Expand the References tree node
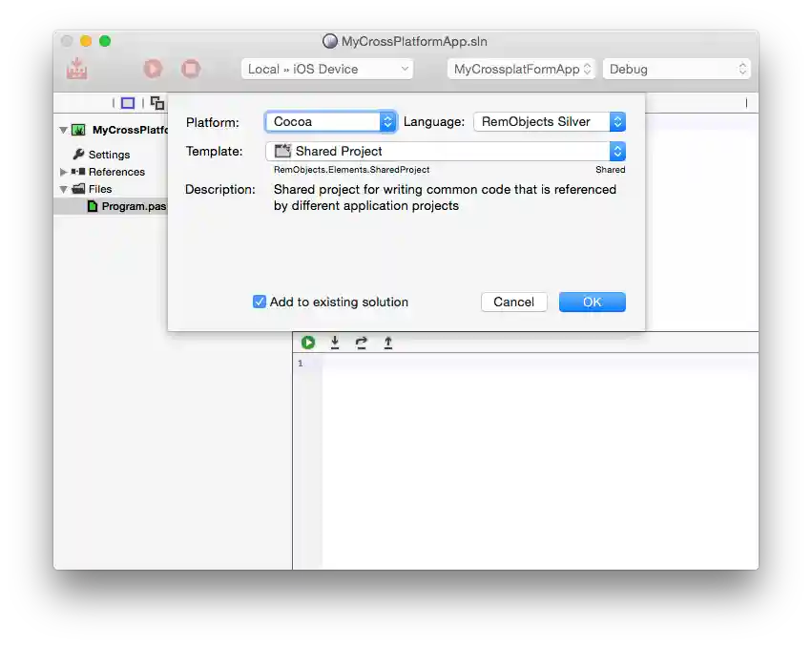812x646 pixels. tap(63, 172)
